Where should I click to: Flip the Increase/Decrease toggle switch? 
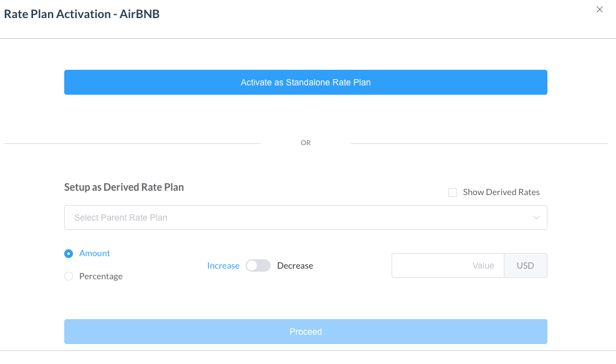(x=258, y=266)
